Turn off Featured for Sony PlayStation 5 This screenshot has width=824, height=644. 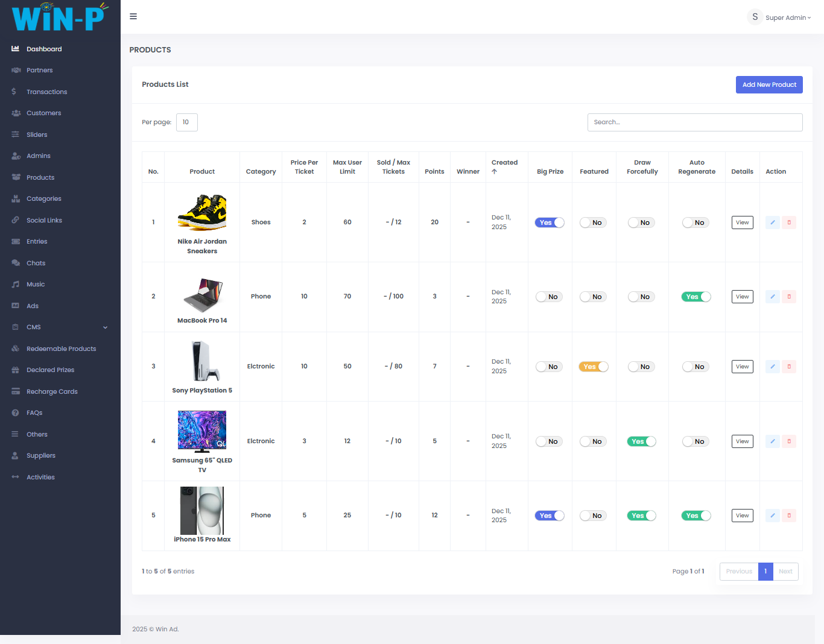594,367
